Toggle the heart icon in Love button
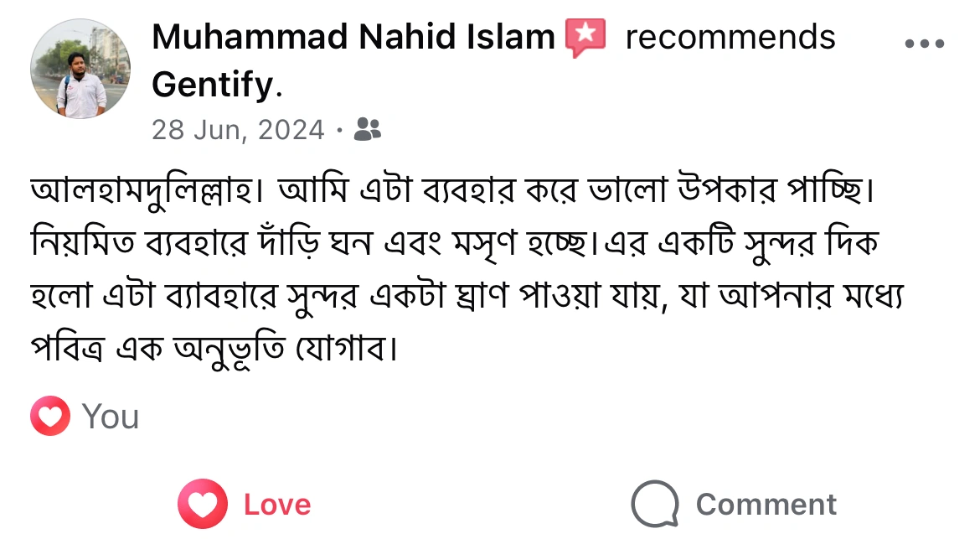The image size is (980, 539). coord(202,504)
